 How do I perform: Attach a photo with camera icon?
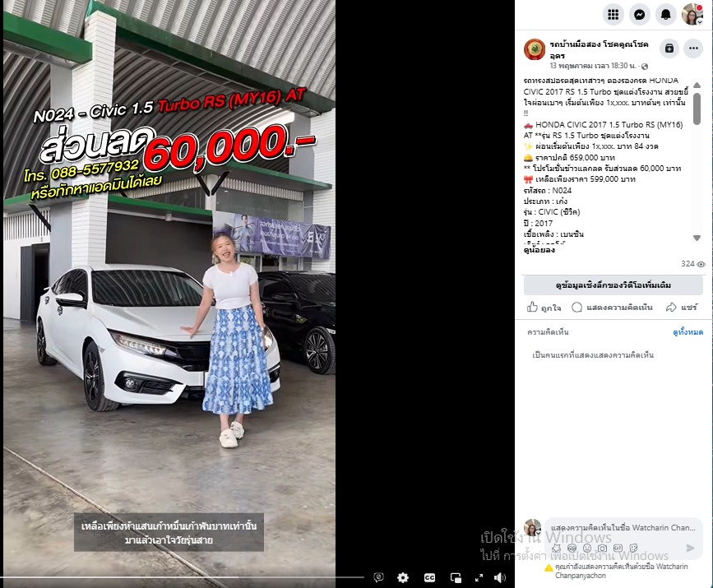603,548
